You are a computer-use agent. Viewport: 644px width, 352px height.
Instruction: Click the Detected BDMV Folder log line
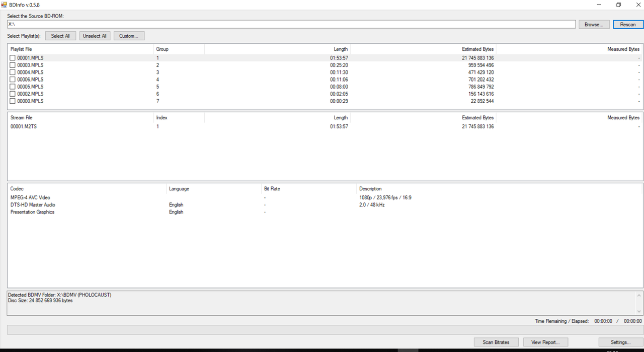click(x=59, y=295)
